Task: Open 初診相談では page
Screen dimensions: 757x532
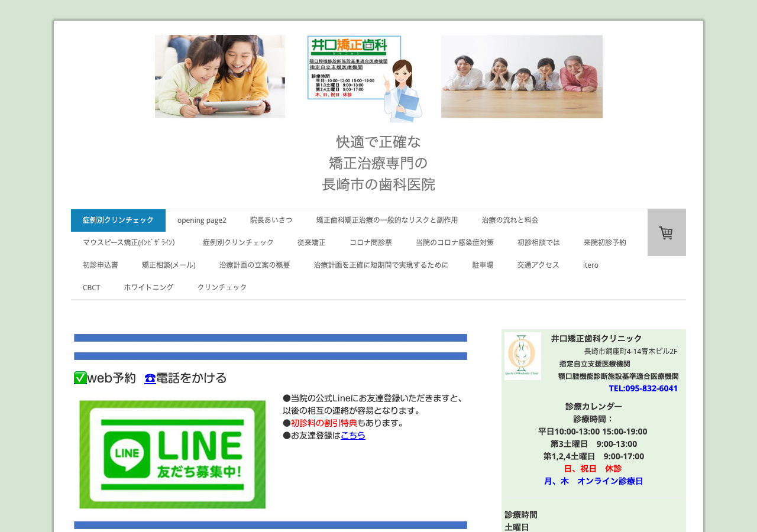Action: pos(539,242)
